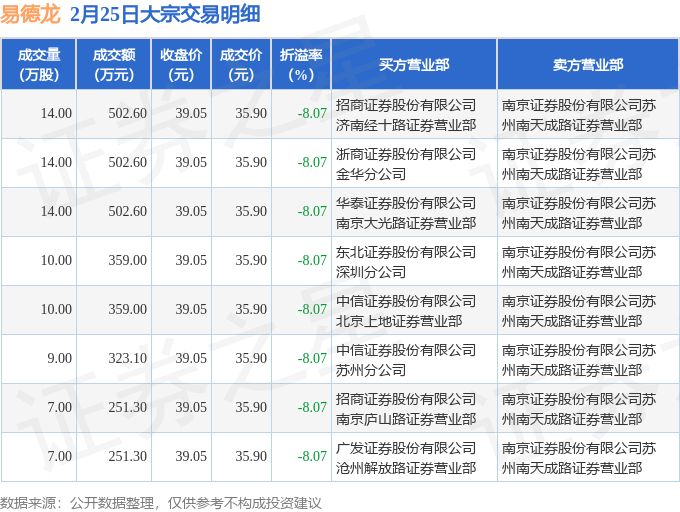Viewport: 680px width, 512px height.
Task: Click 35.90 deal price in 北京上地 row
Action: tap(251, 310)
